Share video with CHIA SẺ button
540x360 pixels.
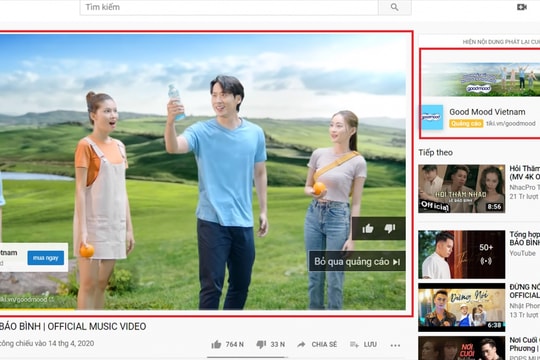coord(317,344)
